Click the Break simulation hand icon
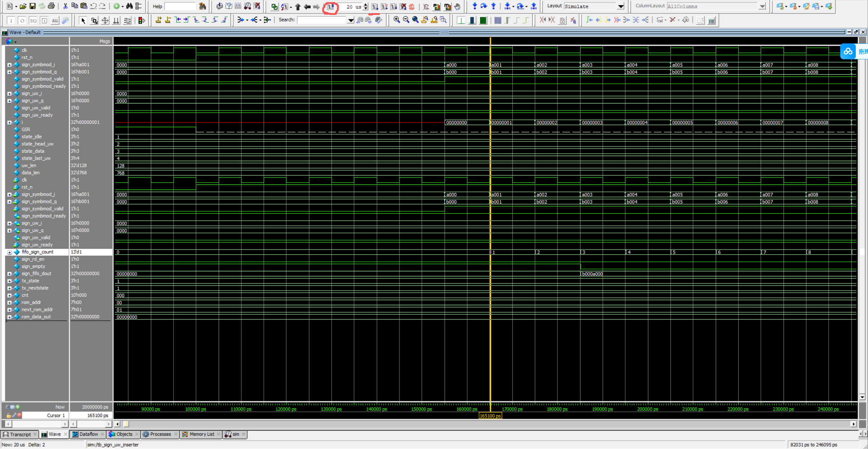The image size is (868, 449). (x=457, y=6)
